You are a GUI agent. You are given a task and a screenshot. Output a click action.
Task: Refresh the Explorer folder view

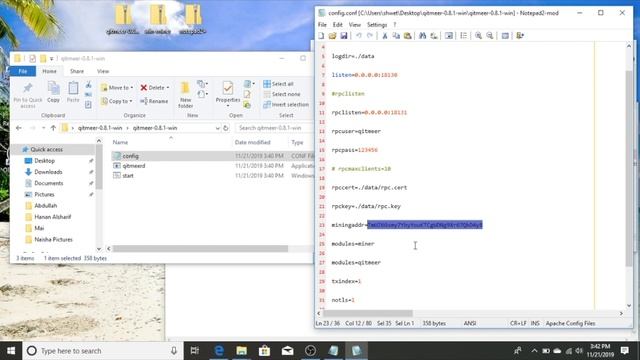[225, 128]
